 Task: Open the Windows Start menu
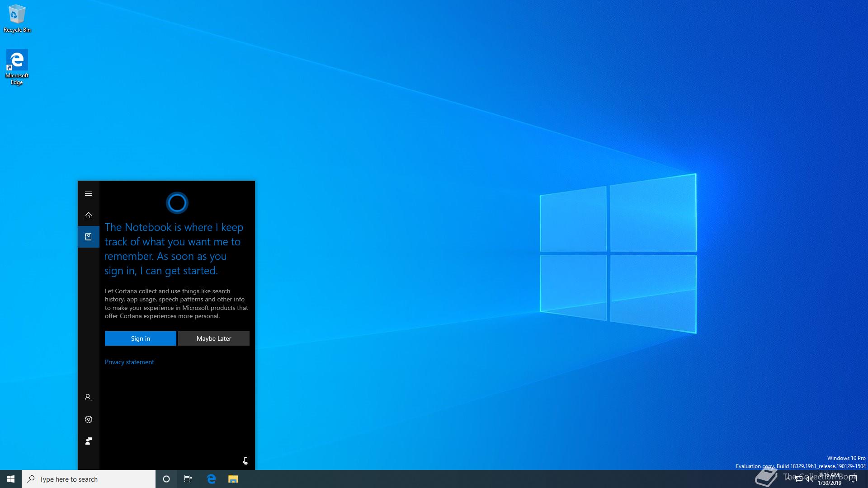[11, 479]
